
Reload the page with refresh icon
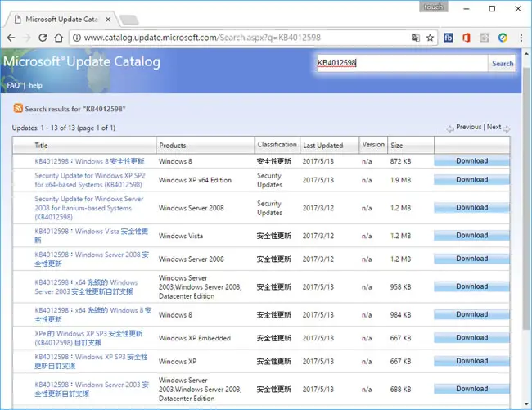click(43, 38)
